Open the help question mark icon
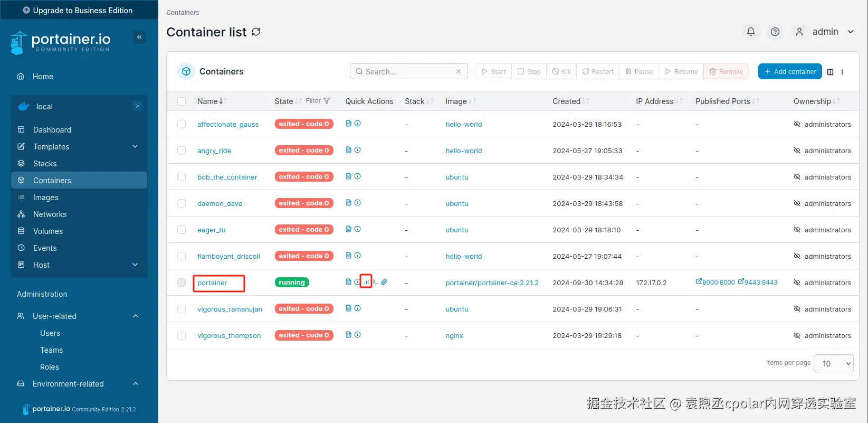This screenshot has width=868, height=423. click(775, 32)
